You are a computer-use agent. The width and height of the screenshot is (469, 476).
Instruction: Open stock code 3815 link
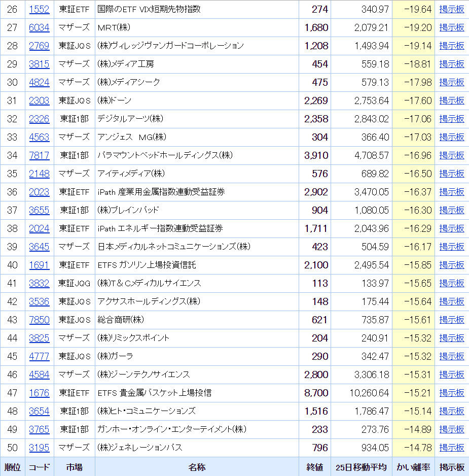click(x=39, y=64)
